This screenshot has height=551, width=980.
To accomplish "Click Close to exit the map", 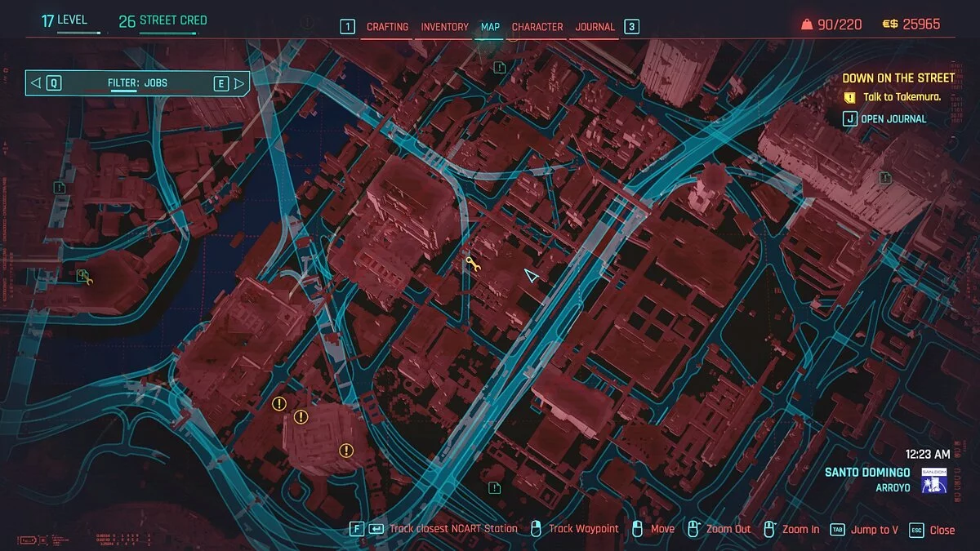I will (x=942, y=530).
